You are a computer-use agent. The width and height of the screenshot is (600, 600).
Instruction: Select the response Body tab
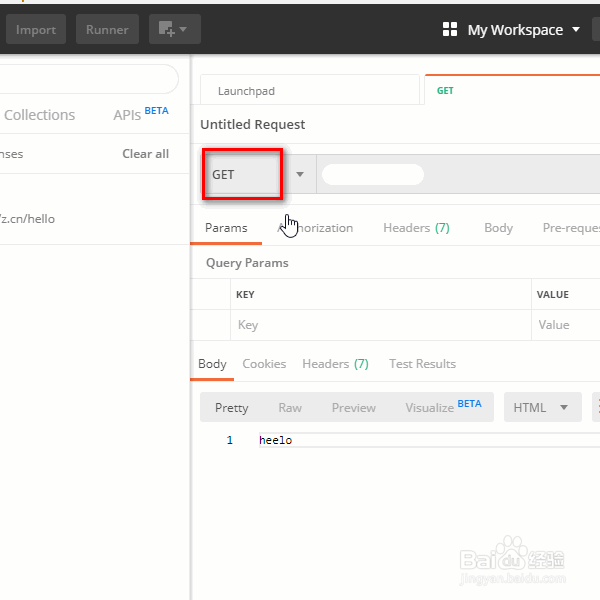[x=212, y=364]
